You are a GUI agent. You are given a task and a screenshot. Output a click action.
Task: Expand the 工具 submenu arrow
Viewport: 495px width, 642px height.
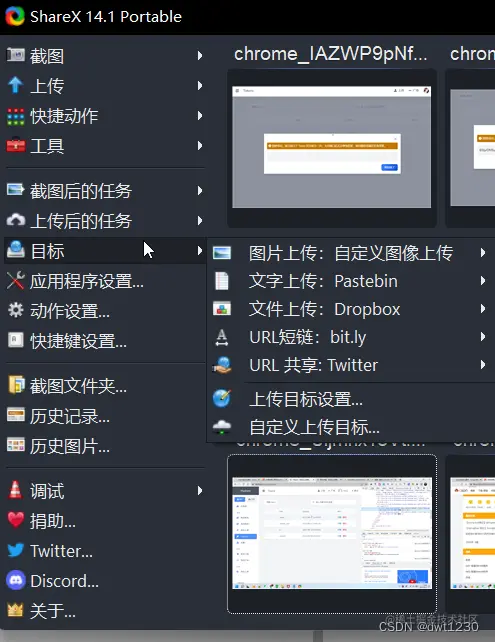coord(200,145)
